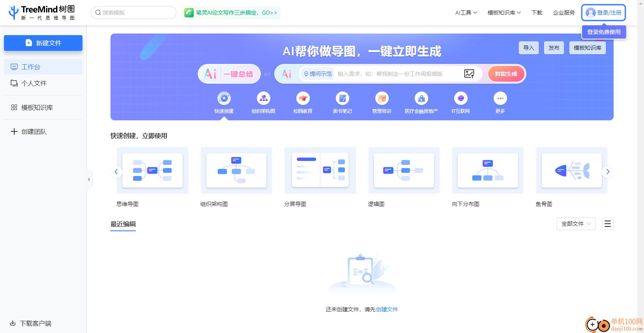The height and width of the screenshot is (333, 644).
Task: Click the 下载客户端 link text
Action: click(36, 324)
